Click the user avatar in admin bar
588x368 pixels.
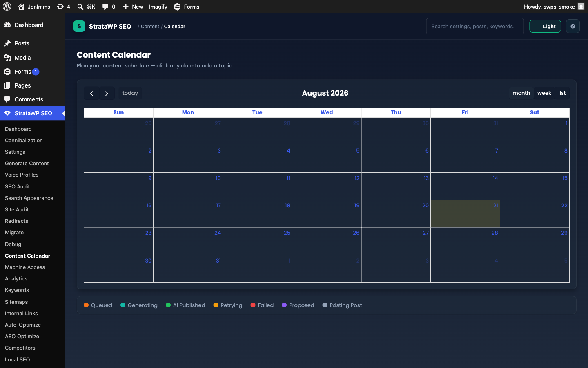(581, 7)
